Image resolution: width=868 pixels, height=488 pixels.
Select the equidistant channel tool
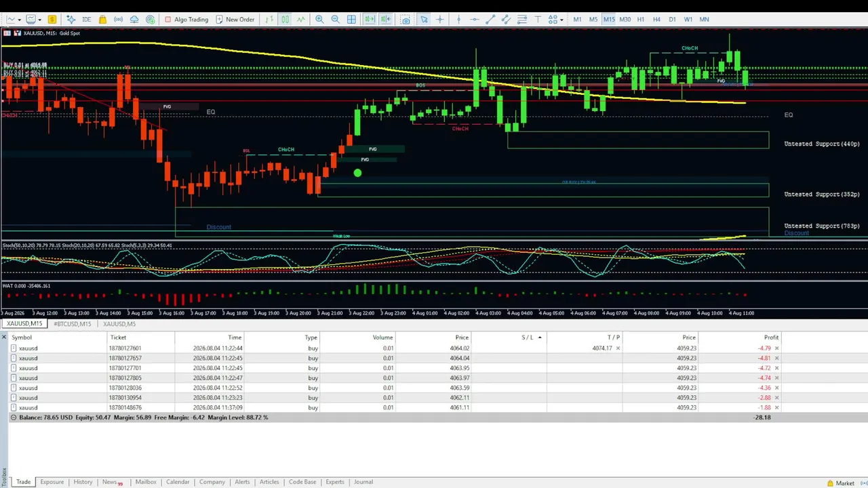506,20
